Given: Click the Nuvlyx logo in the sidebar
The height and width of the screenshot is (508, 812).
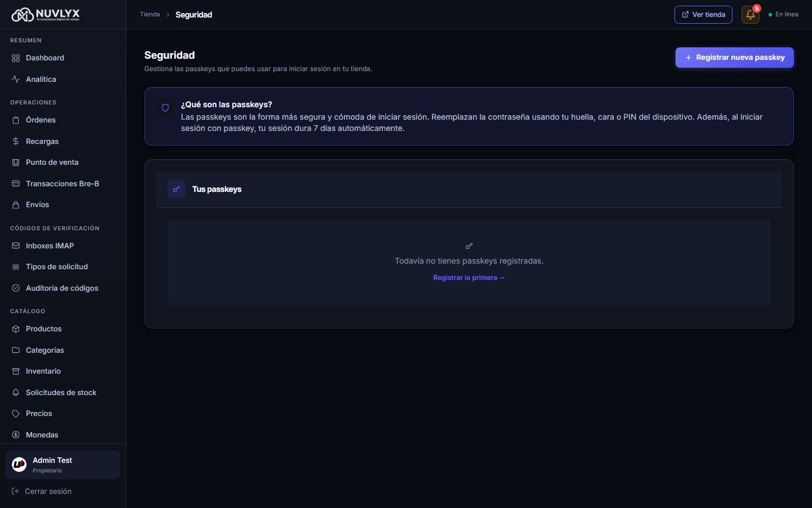Looking at the screenshot, I should pos(46,15).
